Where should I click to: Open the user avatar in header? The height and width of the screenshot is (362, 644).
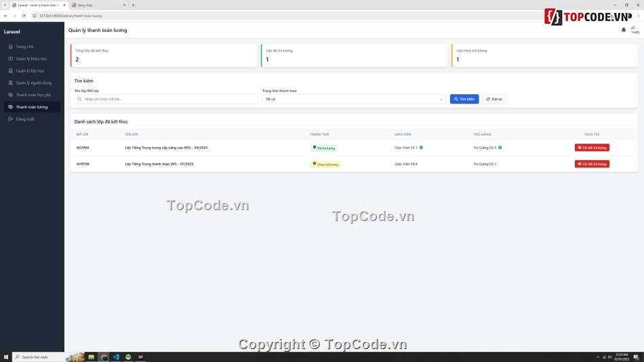(635, 30)
